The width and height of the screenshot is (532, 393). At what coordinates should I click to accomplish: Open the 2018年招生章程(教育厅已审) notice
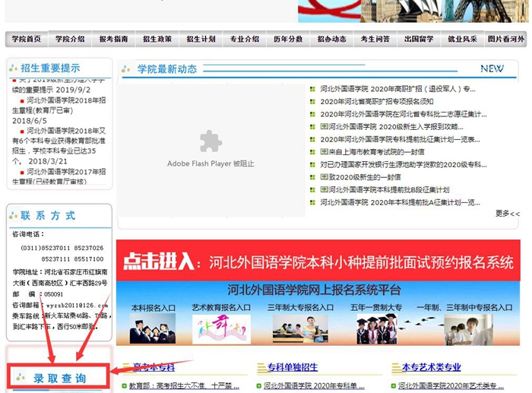click(59, 105)
